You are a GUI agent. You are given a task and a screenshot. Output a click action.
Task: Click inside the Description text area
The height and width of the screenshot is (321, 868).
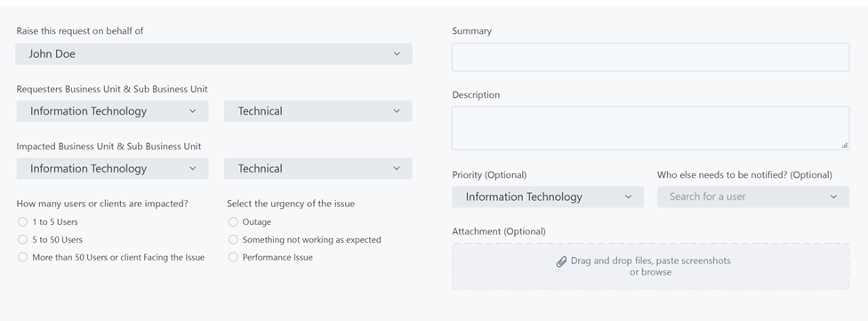650,128
